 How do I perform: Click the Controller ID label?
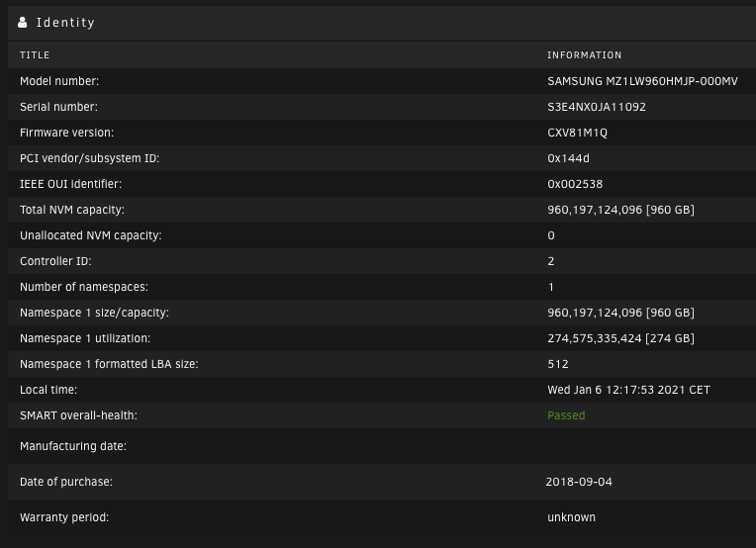[x=55, y=261]
